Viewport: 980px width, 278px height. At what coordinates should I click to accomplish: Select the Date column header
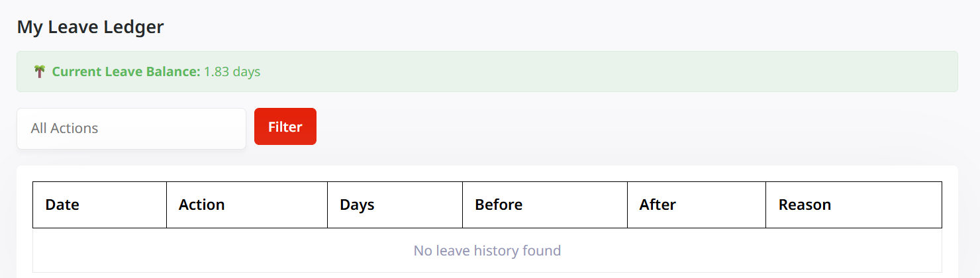click(x=62, y=205)
